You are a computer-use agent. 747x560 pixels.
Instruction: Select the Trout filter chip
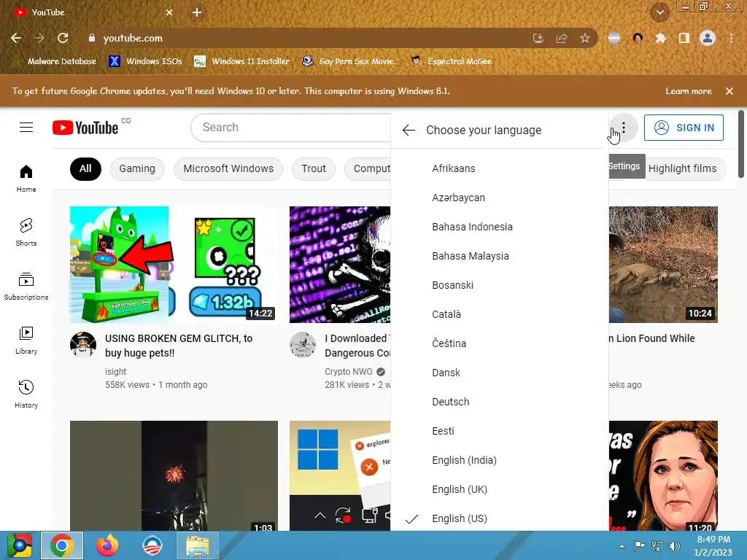click(x=314, y=168)
